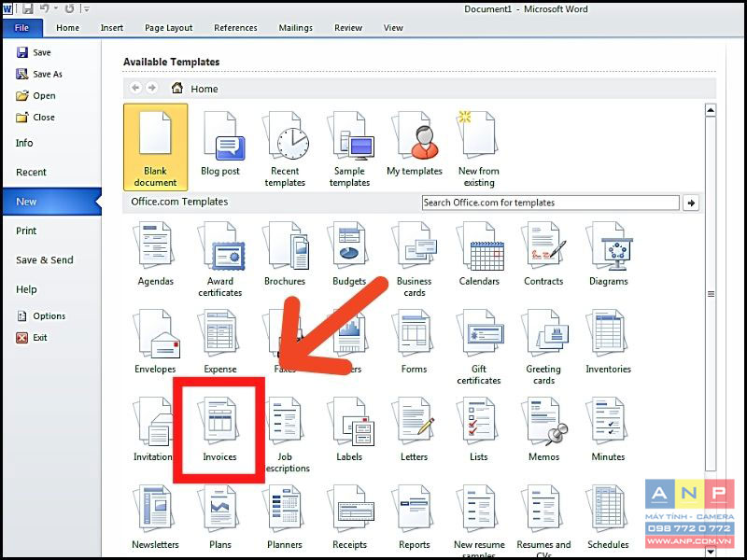Click the templates Forward navigation arrow
This screenshot has width=747, height=560.
(x=152, y=88)
